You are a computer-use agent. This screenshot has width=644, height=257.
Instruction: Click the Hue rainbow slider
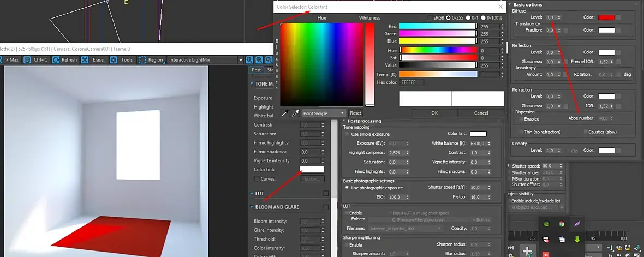point(438,50)
